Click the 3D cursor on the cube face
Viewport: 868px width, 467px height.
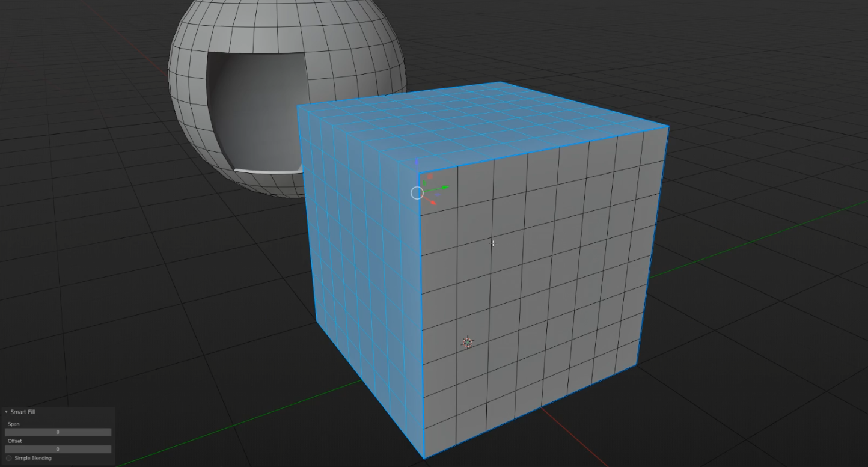[x=469, y=343]
